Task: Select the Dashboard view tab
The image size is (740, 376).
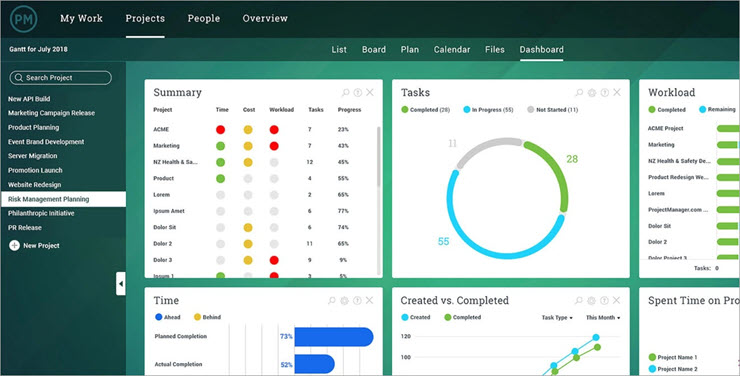Action: pos(541,50)
